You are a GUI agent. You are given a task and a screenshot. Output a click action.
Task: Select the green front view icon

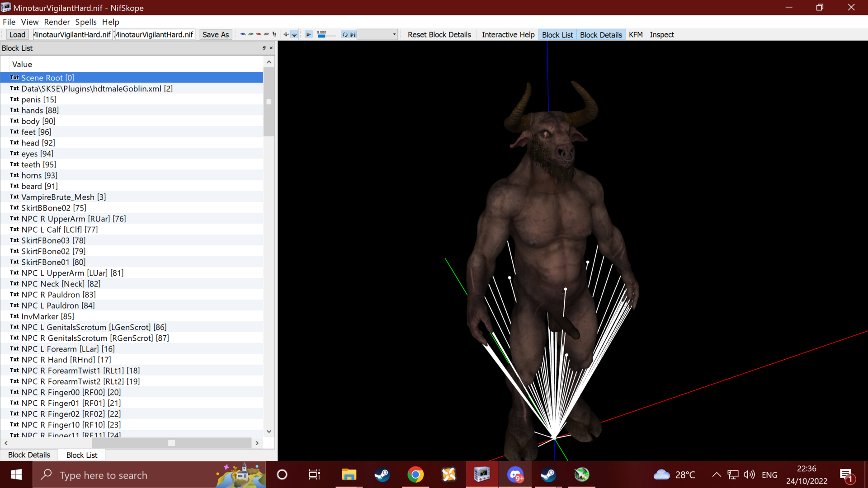[x=251, y=34]
